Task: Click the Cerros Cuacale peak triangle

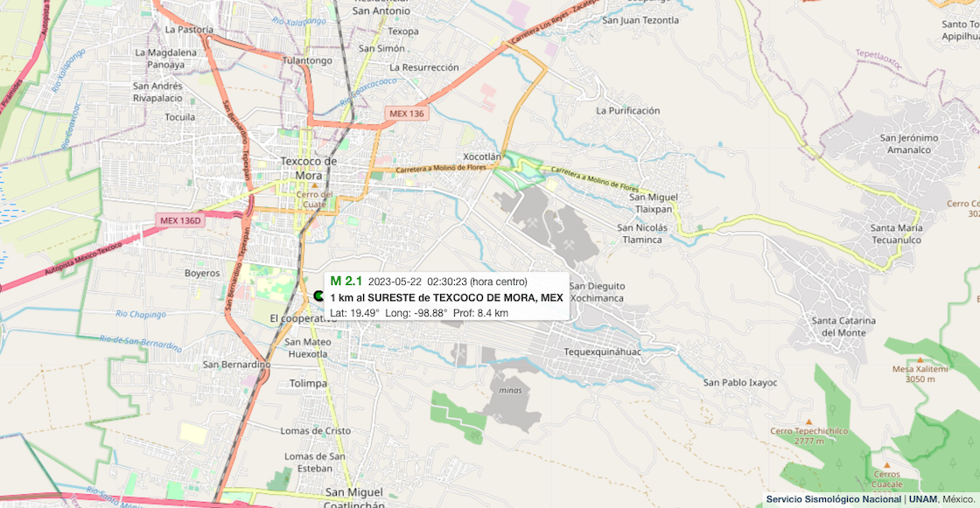Action: pyautogui.click(x=887, y=465)
